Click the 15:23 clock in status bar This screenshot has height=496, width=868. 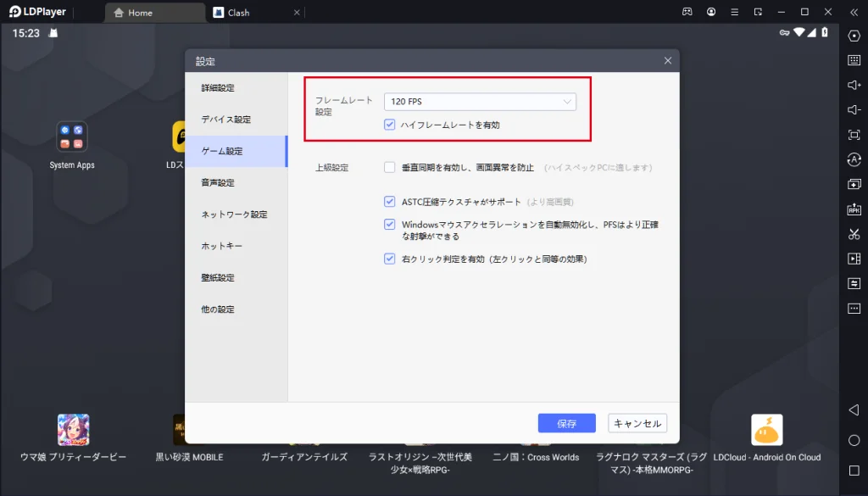26,33
